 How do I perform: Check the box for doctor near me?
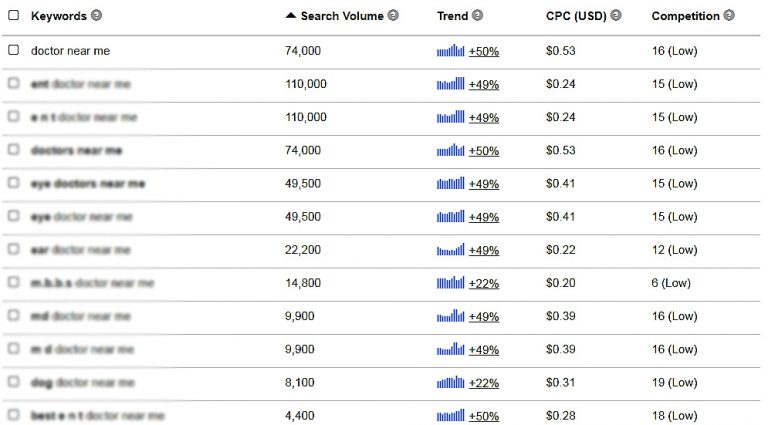click(14, 50)
